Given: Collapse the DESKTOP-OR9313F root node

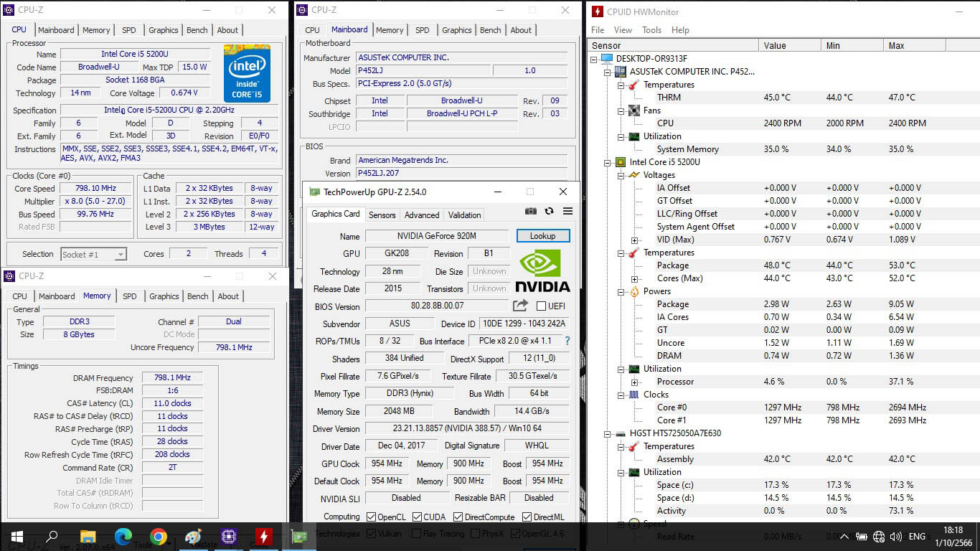Looking at the screenshot, I should [x=594, y=59].
